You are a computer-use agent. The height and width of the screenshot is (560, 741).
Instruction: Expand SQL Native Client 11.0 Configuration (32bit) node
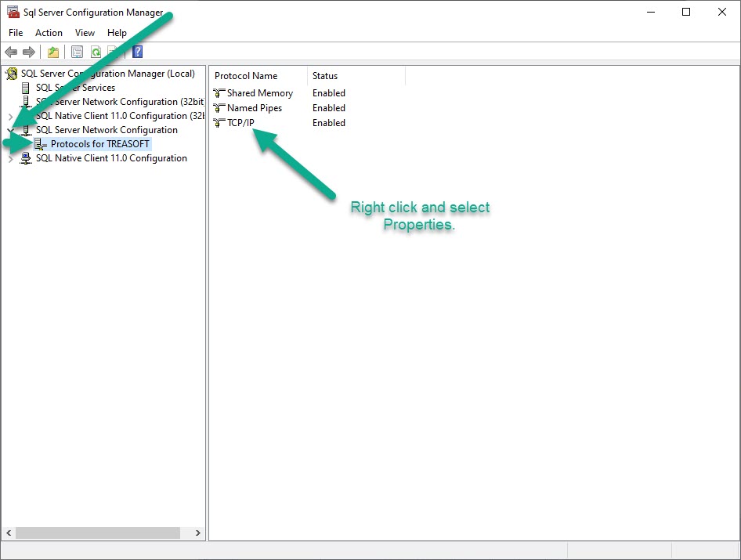tap(10, 116)
